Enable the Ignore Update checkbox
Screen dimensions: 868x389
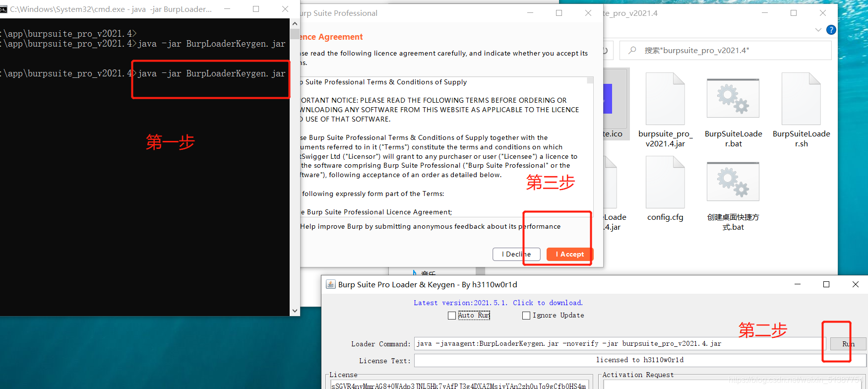pyautogui.click(x=526, y=316)
